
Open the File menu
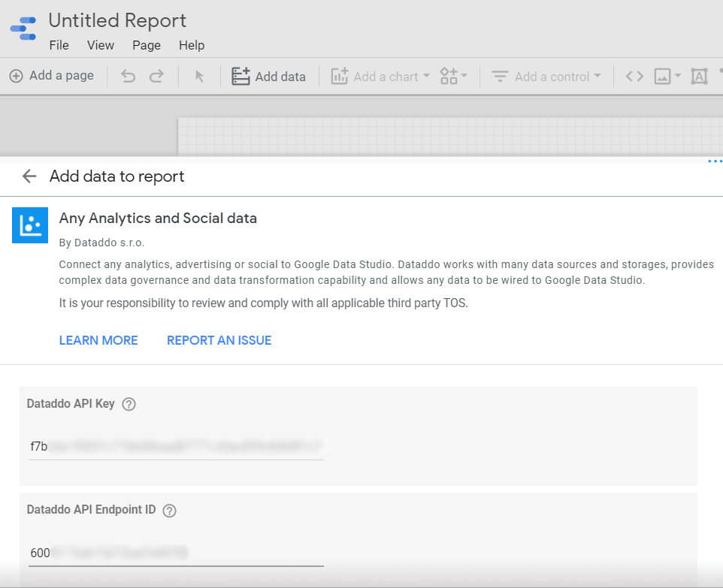click(x=59, y=45)
